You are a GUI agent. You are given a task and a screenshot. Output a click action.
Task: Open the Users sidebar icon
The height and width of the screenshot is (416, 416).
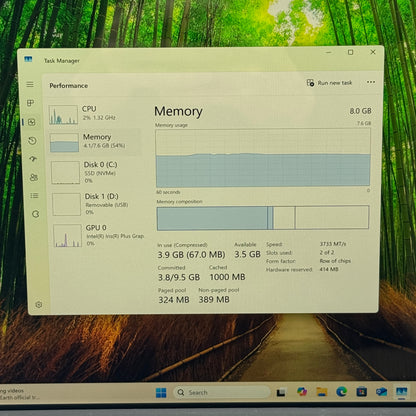pos(34,177)
